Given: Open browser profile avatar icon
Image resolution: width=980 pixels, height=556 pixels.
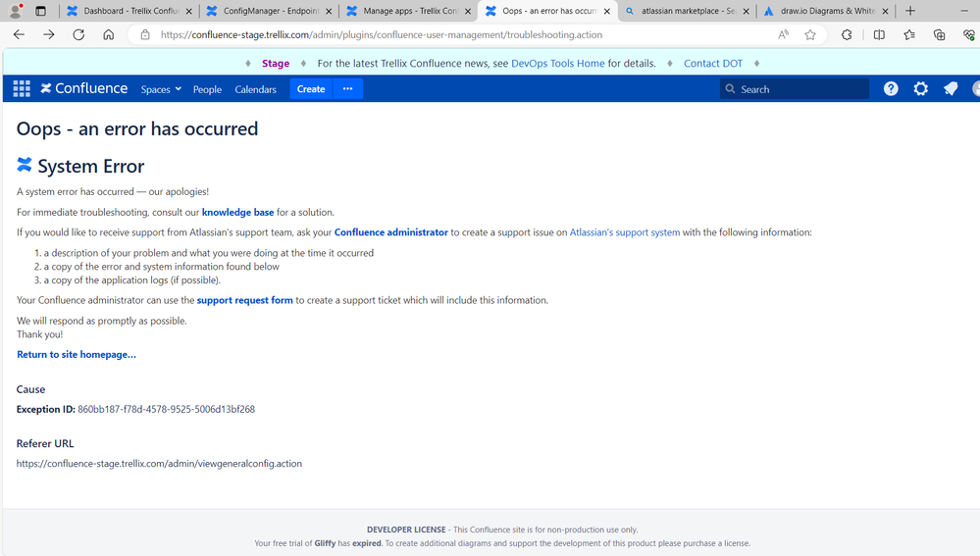Looking at the screenshot, I should 15,11.
